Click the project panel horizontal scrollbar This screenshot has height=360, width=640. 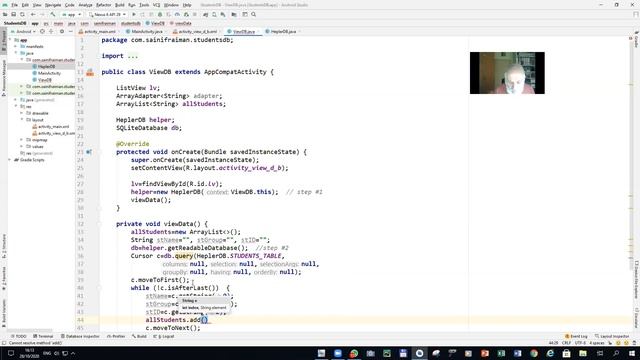coord(29,330)
